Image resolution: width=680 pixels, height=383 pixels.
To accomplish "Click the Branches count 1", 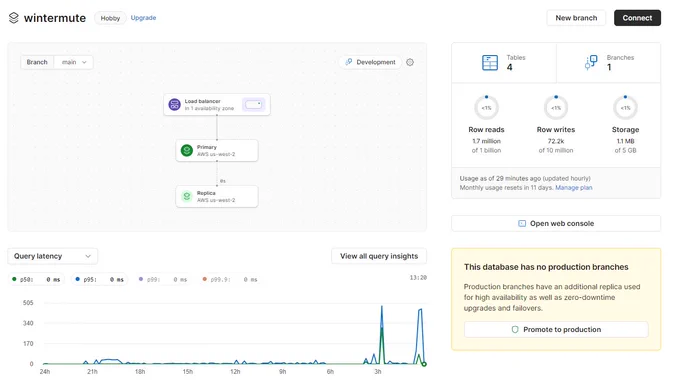I will [609, 67].
